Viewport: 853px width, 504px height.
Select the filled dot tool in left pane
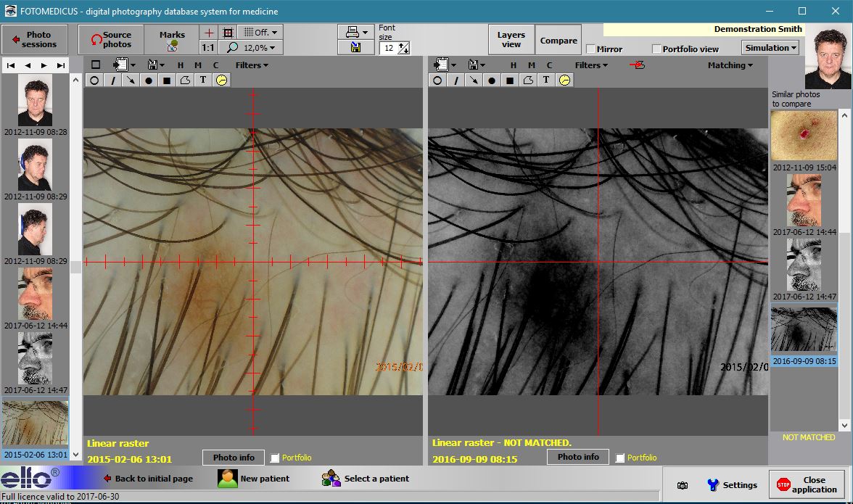(149, 80)
